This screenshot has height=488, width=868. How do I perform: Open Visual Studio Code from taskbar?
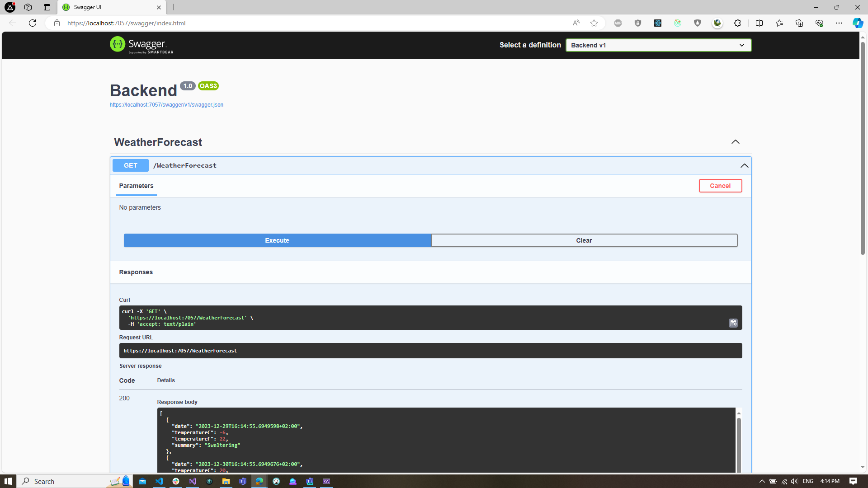[159, 481]
